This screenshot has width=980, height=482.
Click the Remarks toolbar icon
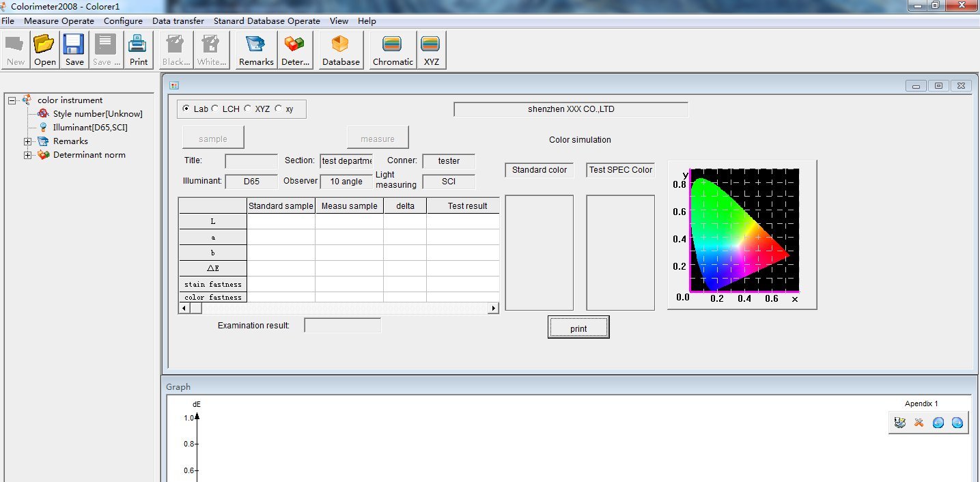pyautogui.click(x=255, y=48)
